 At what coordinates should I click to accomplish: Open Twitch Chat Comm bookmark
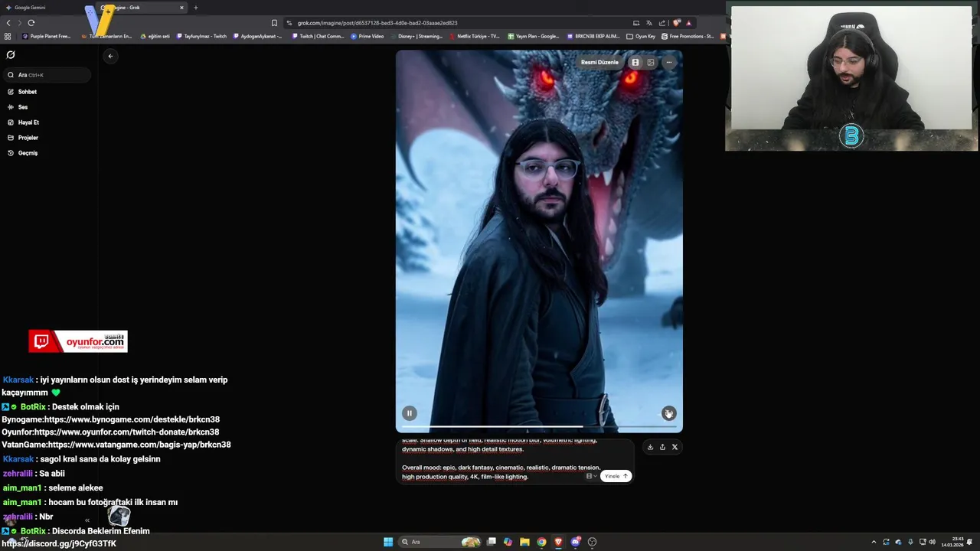point(318,36)
